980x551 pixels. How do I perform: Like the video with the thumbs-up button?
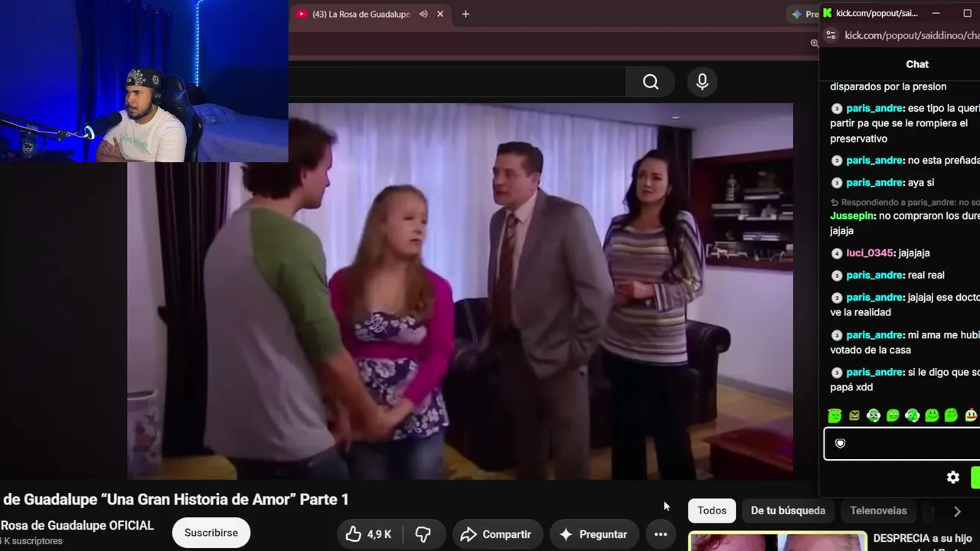click(367, 534)
